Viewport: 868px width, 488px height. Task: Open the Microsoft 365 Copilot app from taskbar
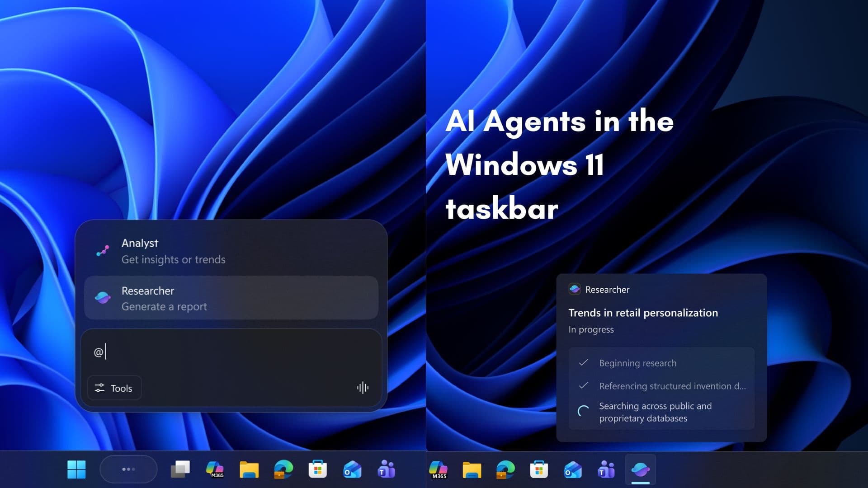(x=216, y=469)
